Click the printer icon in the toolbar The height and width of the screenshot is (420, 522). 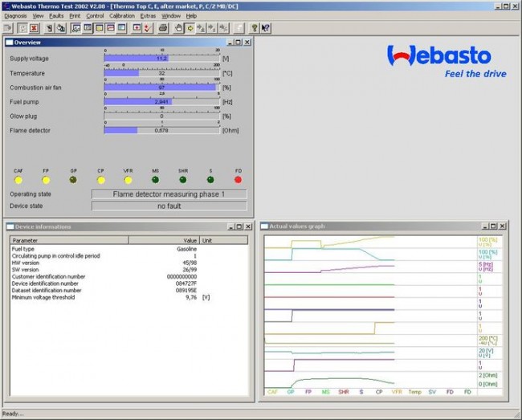click(163, 28)
